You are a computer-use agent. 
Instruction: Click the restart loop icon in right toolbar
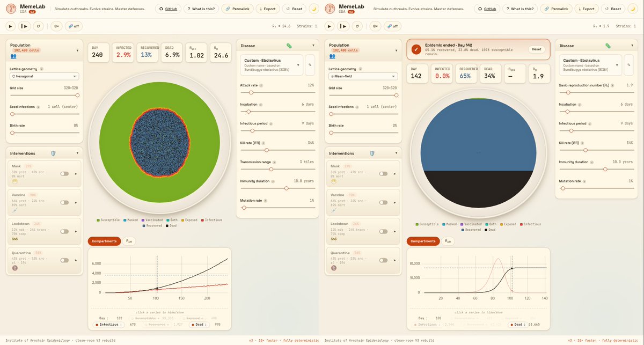pos(357,26)
